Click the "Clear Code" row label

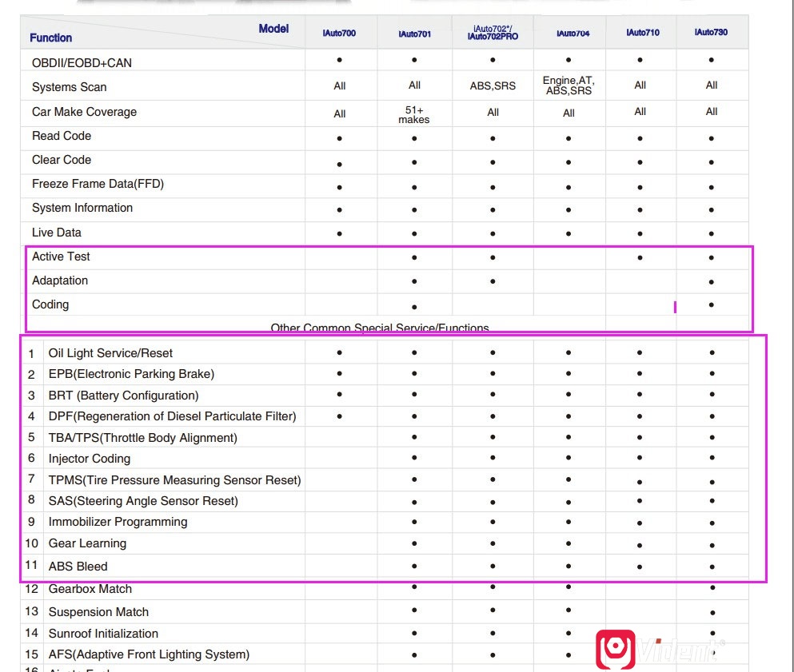click(62, 160)
